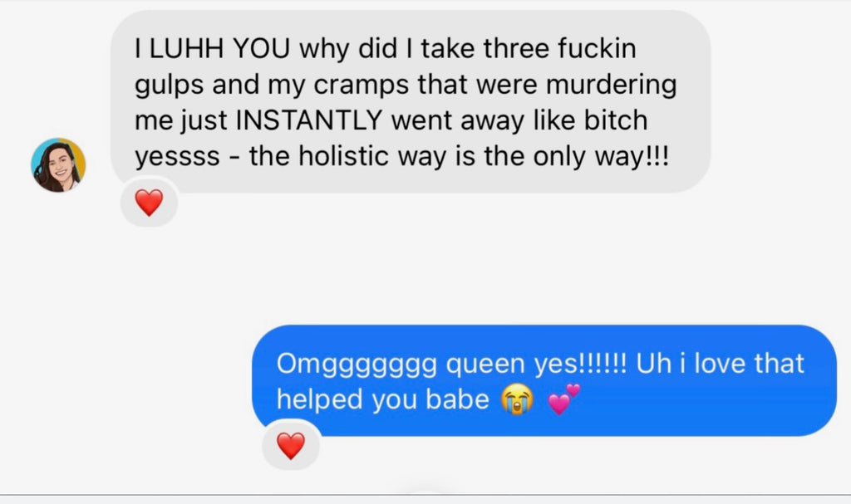Click the word "murdering" in the gray bubble
This screenshot has width=851, height=504.
pyautogui.click(x=611, y=86)
